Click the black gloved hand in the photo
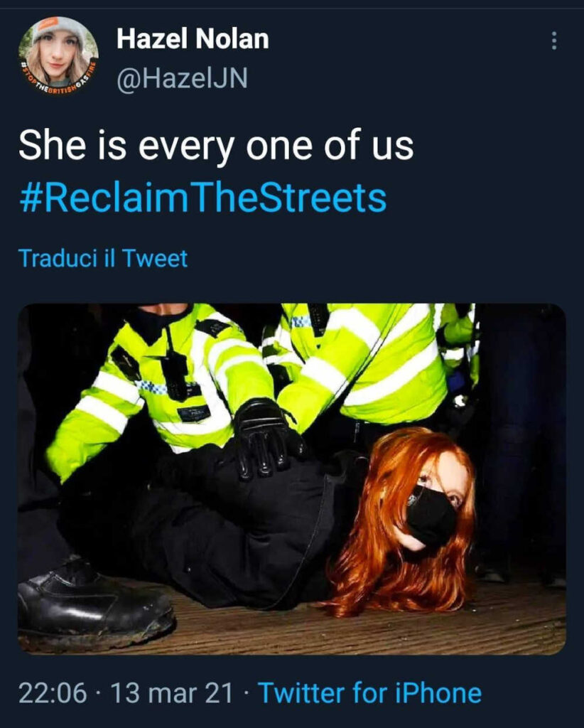This screenshot has width=584, height=728. tap(266, 439)
